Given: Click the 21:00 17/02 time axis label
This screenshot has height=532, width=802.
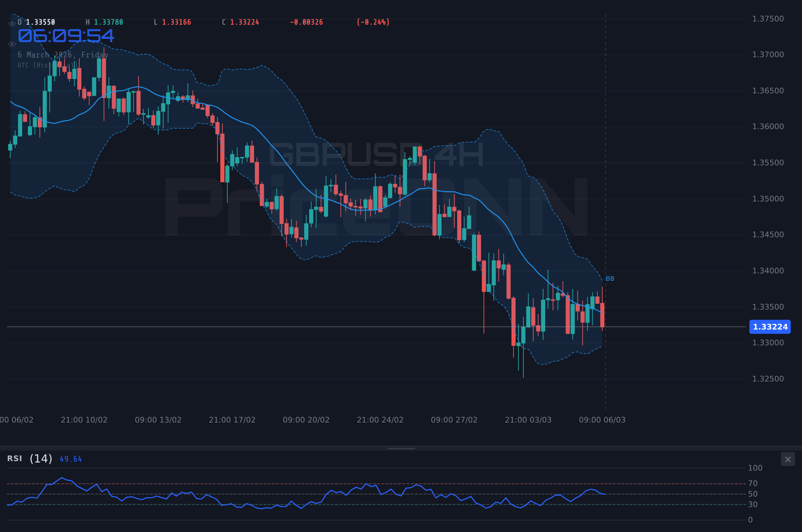Looking at the screenshot, I should (x=232, y=420).
